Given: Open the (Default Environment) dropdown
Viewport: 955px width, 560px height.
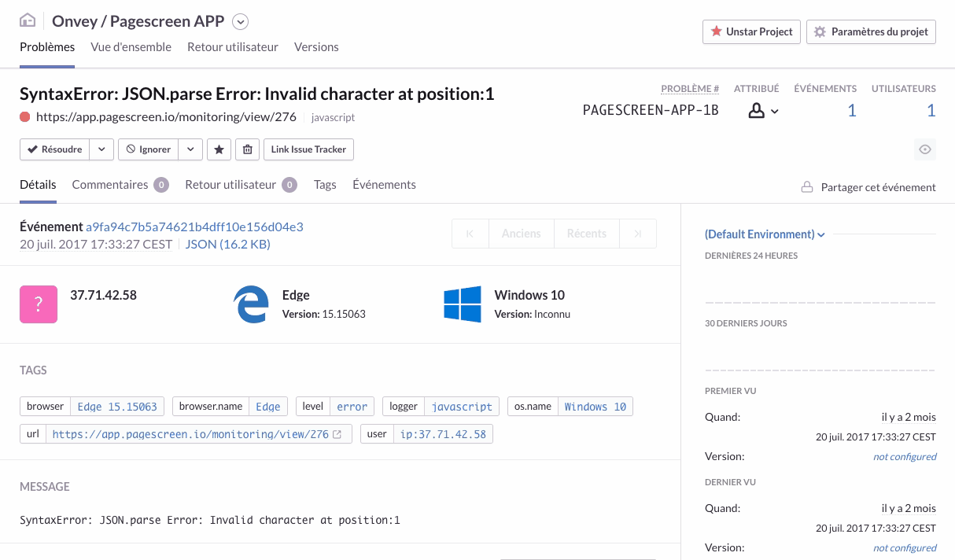Looking at the screenshot, I should pyautogui.click(x=765, y=234).
